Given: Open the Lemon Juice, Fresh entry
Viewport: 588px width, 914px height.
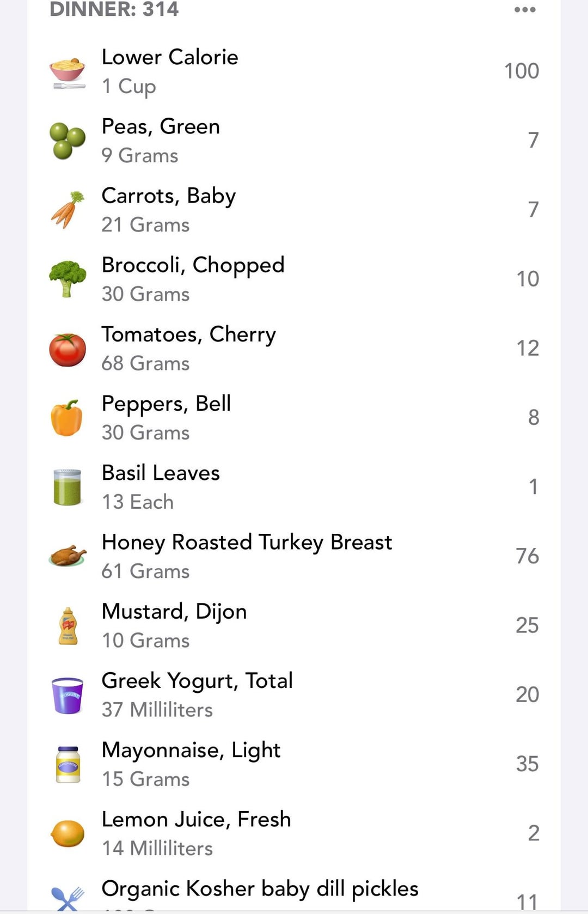Looking at the screenshot, I should 196,819.
